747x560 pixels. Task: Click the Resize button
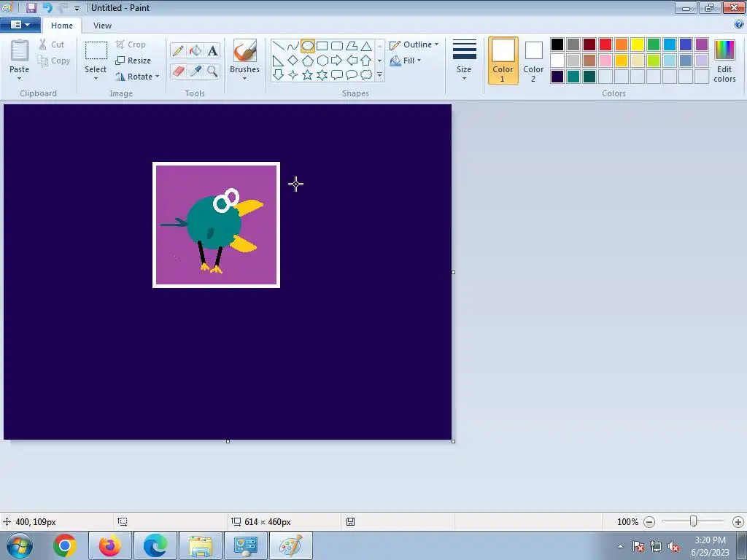[x=134, y=61]
